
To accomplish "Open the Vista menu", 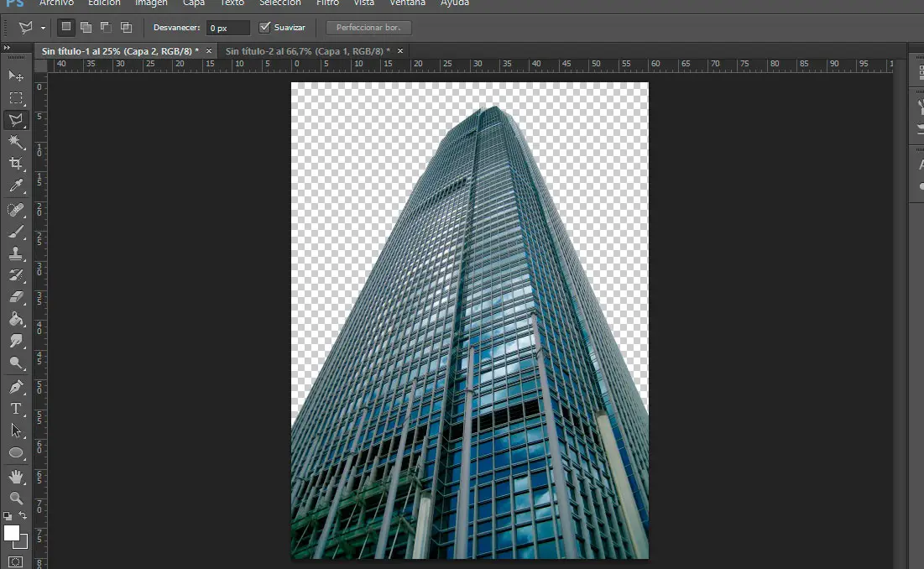I will point(363,3).
